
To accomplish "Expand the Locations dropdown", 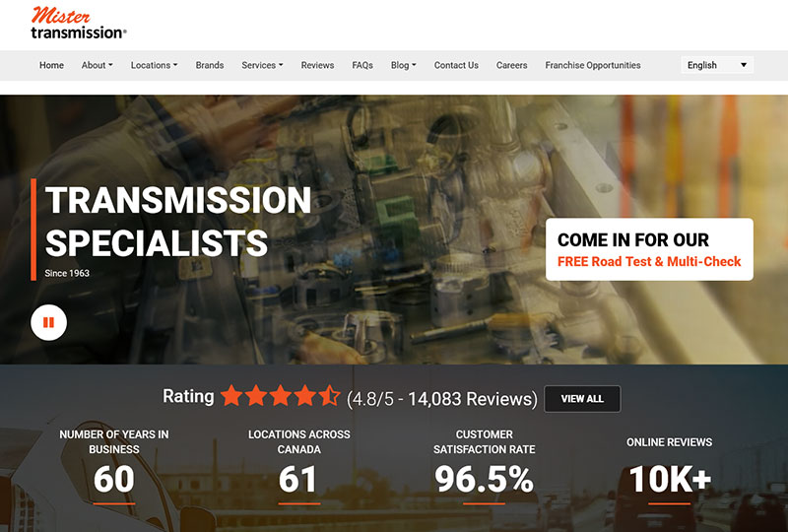I will click(154, 65).
